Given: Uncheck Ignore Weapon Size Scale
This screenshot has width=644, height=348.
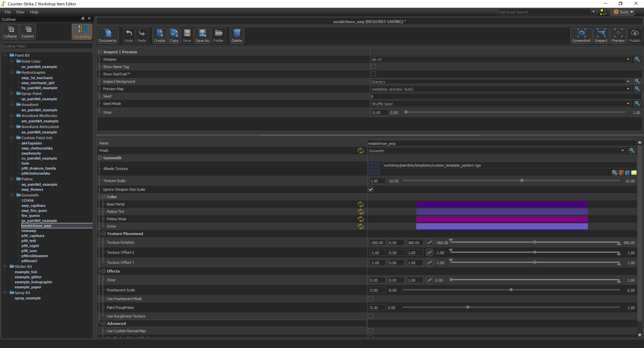Looking at the screenshot, I should click(x=371, y=189).
